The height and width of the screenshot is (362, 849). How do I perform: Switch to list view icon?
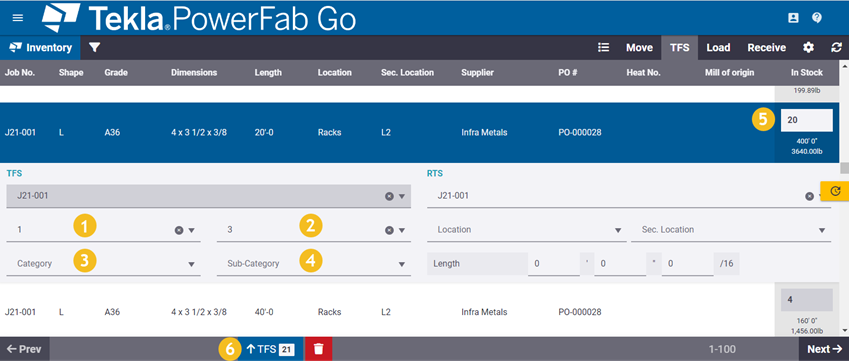pyautogui.click(x=604, y=48)
